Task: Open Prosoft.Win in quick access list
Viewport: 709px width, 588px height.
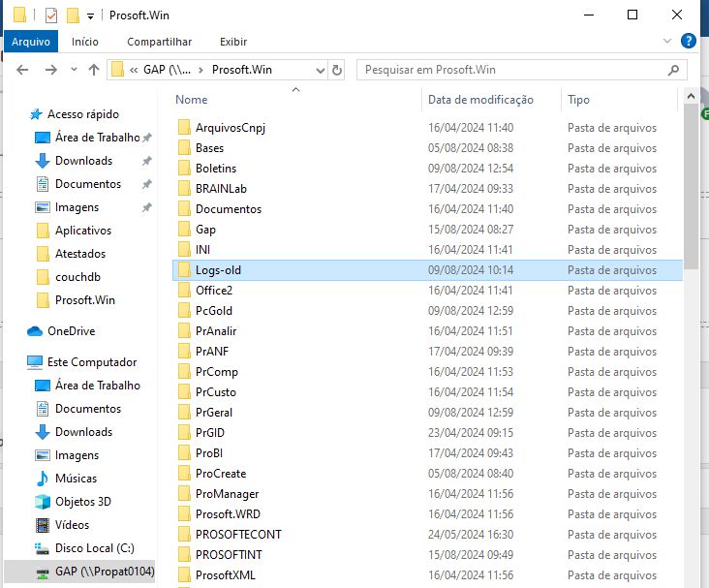Action: click(85, 300)
